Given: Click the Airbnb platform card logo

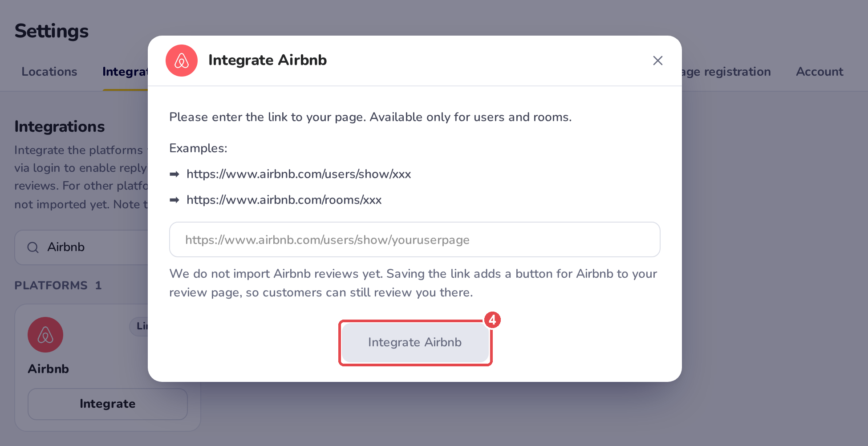Looking at the screenshot, I should (x=45, y=335).
